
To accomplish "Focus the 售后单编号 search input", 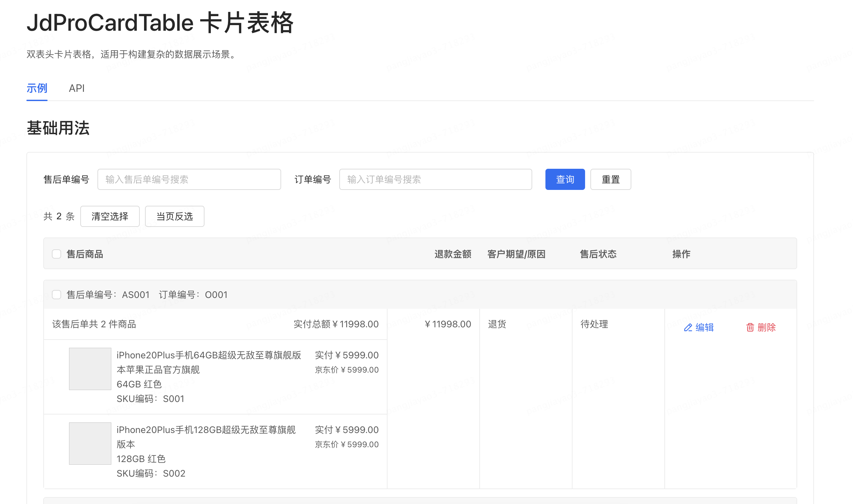I will coord(189,179).
